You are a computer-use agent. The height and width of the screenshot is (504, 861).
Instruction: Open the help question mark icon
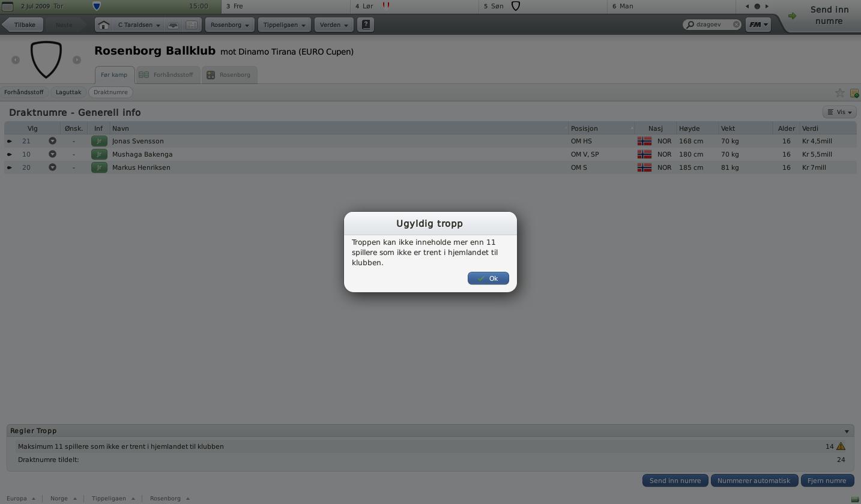pos(366,25)
